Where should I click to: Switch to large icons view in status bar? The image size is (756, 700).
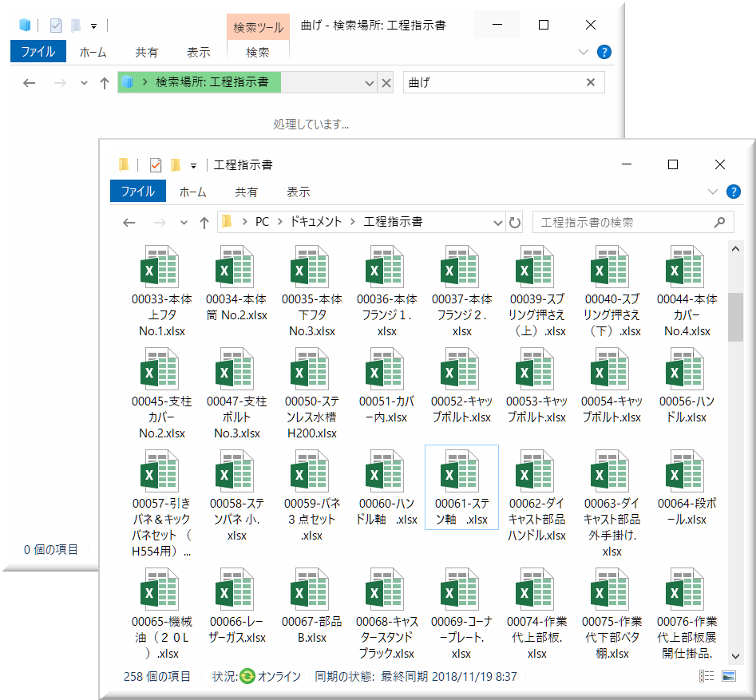729,676
